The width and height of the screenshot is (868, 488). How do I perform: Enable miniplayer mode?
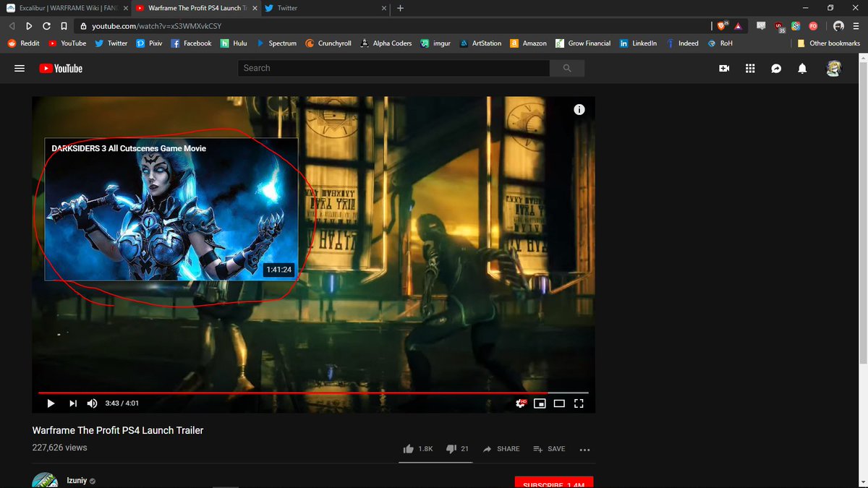540,403
